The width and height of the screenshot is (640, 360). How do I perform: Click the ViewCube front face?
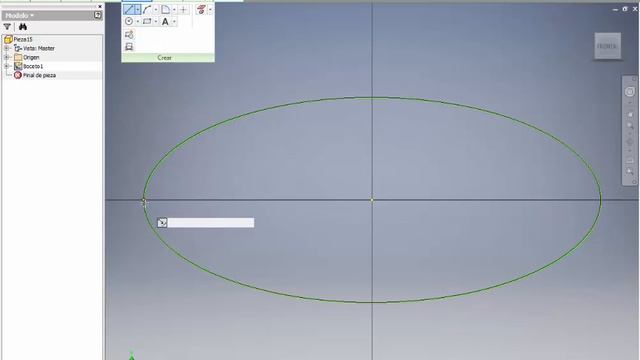pos(607,46)
